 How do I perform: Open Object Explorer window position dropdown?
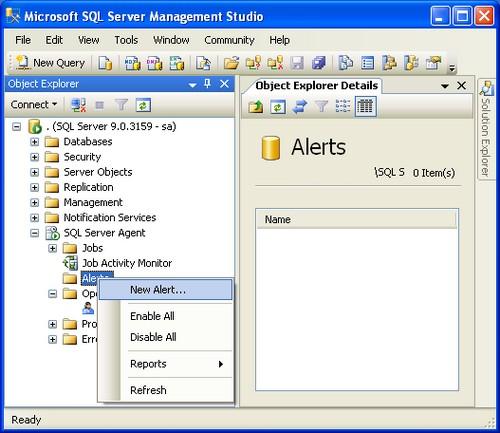pyautogui.click(x=192, y=85)
